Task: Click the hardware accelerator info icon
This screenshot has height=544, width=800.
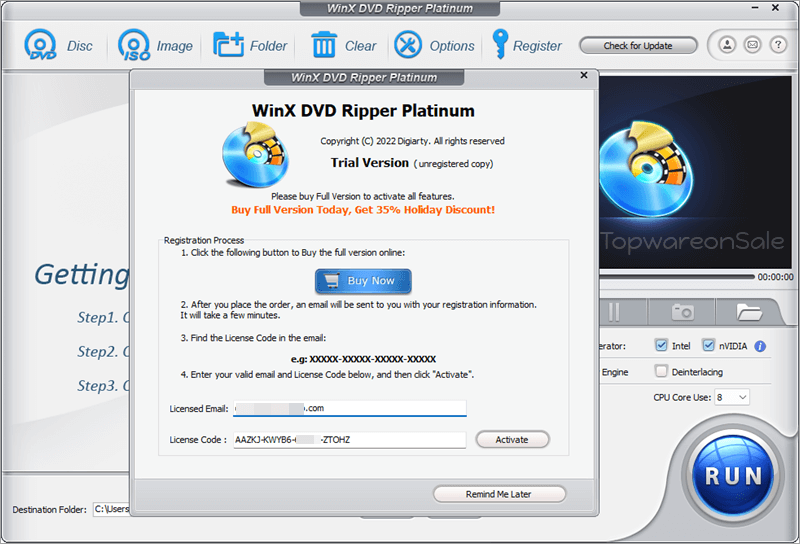Action: point(760,347)
